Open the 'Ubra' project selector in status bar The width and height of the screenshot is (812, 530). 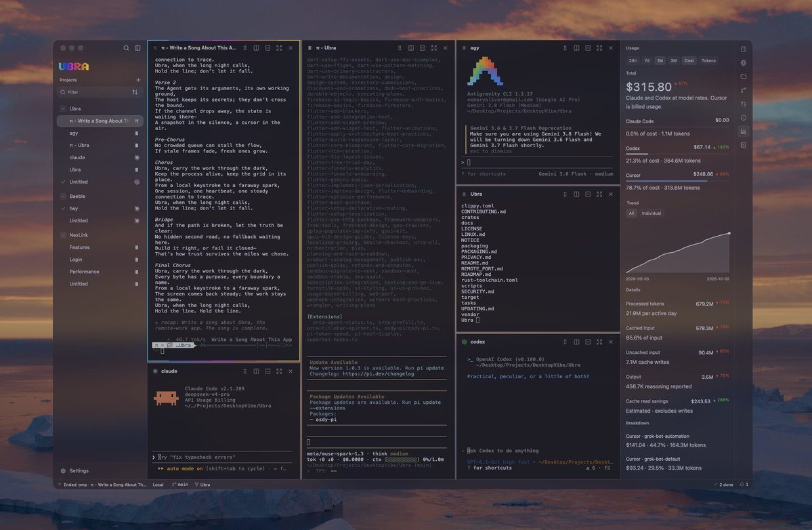coord(202,485)
